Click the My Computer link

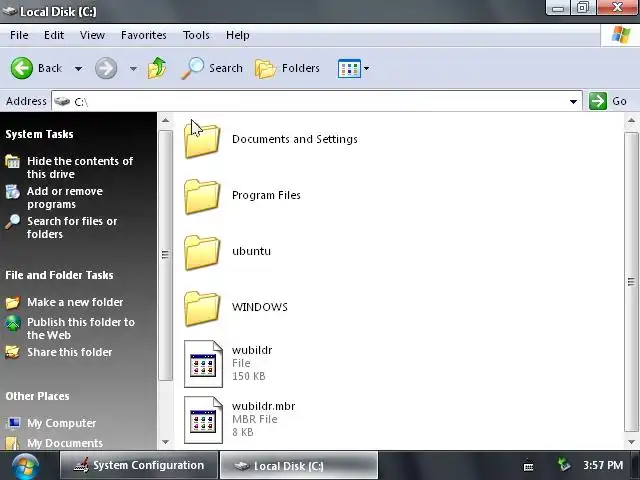[62, 423]
